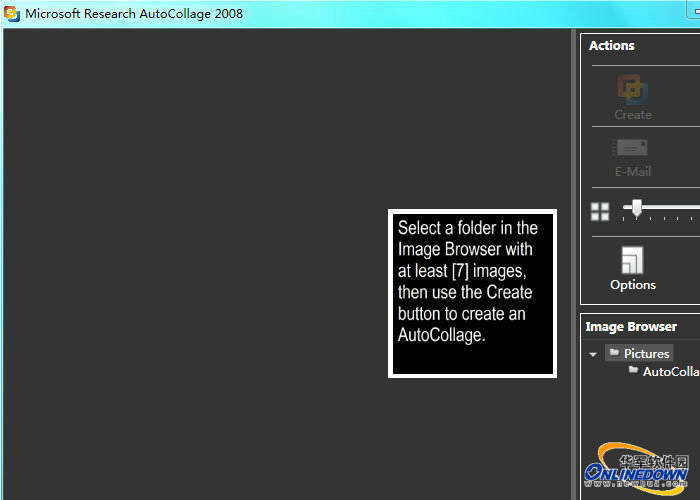
Task: Move the image count slider handle
Action: [637, 208]
